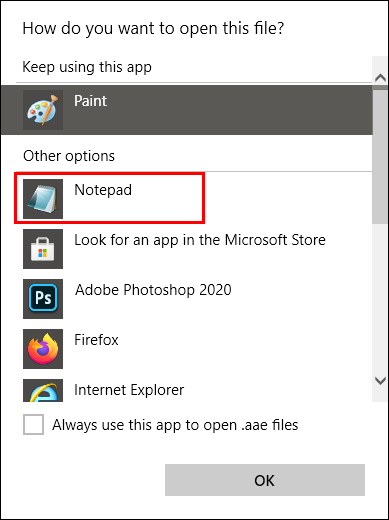
Task: Click the empty scrollbar track below the thumb
Action: (380, 297)
